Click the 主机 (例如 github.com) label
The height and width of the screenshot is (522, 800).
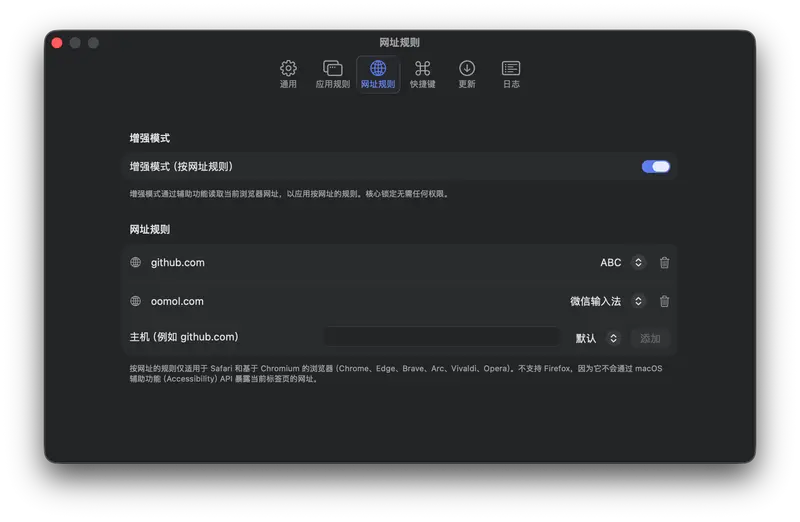pos(184,337)
